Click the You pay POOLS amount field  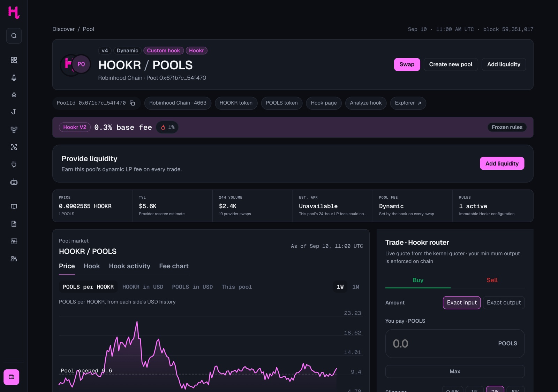455,344
